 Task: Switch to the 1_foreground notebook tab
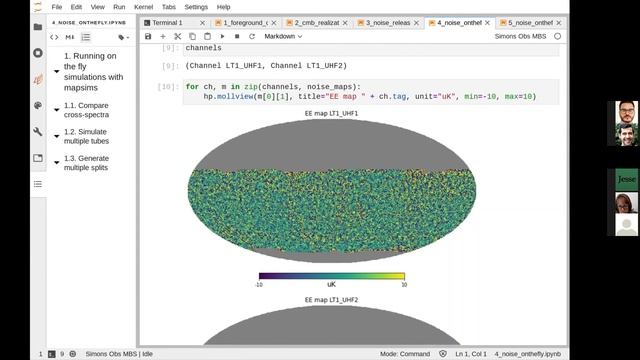point(245,23)
